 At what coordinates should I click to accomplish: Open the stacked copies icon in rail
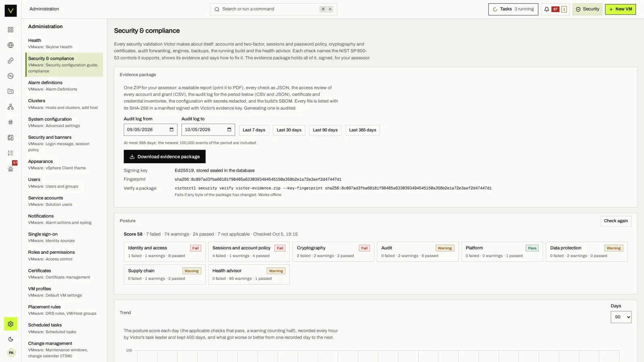pyautogui.click(x=10, y=60)
